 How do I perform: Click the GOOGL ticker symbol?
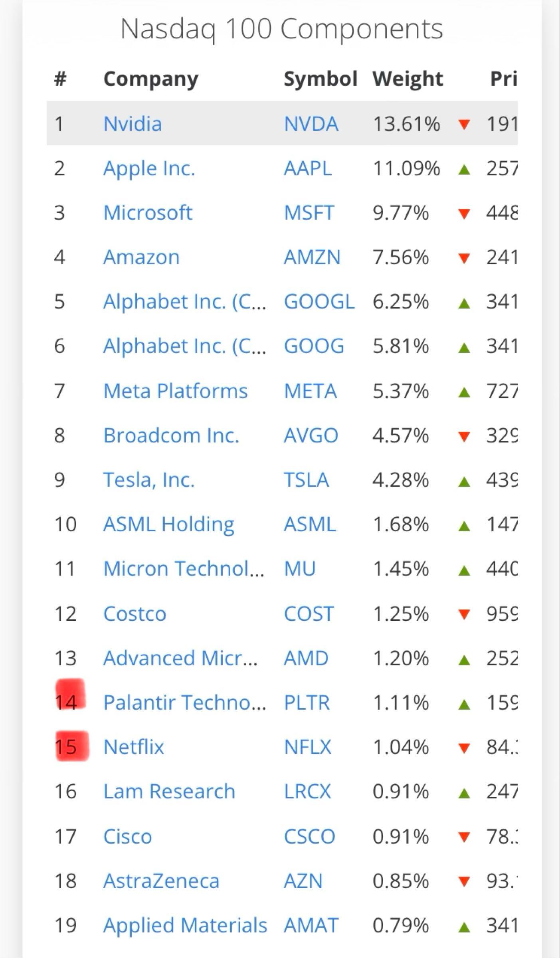click(x=319, y=301)
